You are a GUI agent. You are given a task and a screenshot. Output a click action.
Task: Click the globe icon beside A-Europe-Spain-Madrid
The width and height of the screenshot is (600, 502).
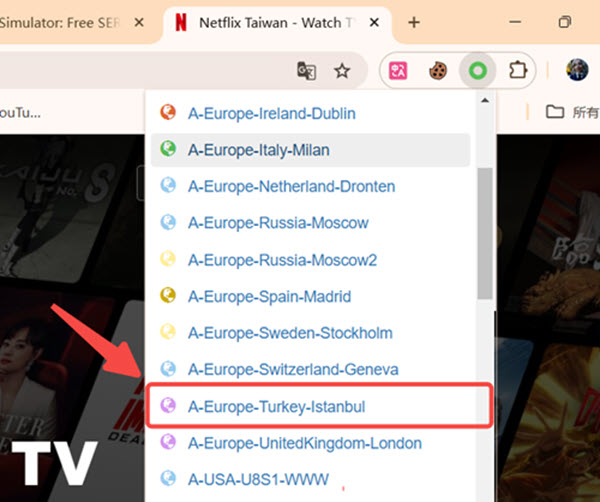[168, 295]
